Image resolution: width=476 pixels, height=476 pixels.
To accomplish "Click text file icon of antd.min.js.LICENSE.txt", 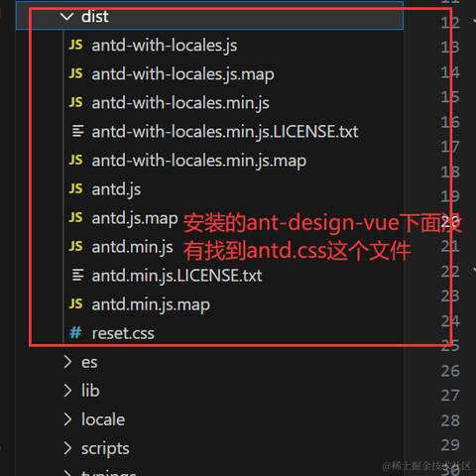I will point(78,275).
